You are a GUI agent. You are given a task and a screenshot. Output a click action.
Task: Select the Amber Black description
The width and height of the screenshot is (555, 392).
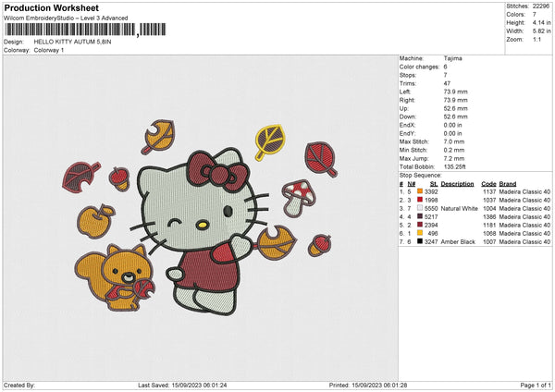click(x=458, y=241)
